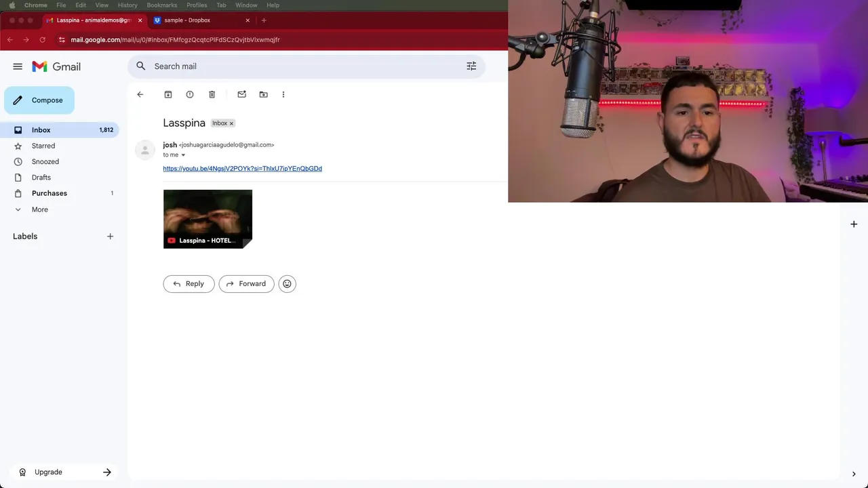Click the Lasspina email subject
Image resolution: width=868 pixels, height=488 pixels.
tap(184, 123)
